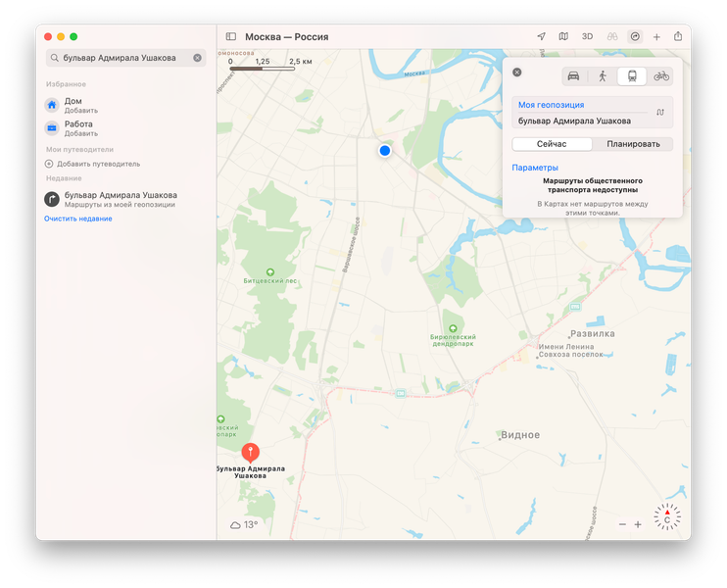
Task: Share the map via share icon
Action: pyautogui.click(x=678, y=36)
